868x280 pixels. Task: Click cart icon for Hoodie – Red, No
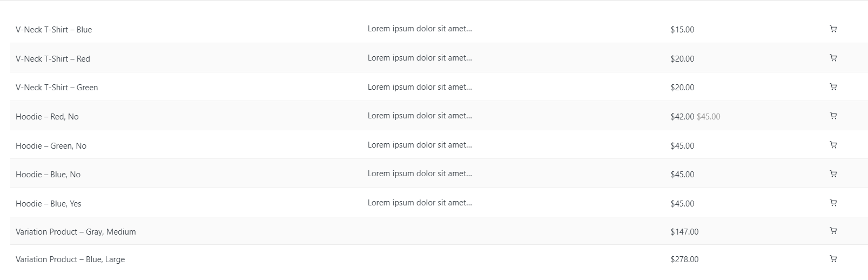pos(833,116)
